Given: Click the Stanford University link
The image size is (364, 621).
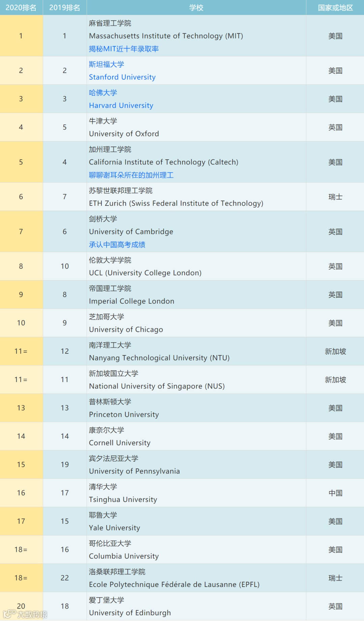Looking at the screenshot, I should pos(122,77).
